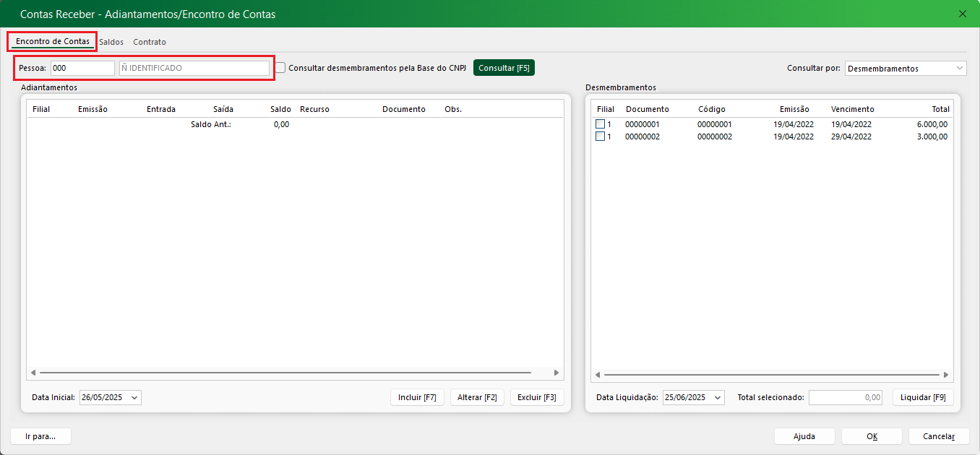Viewport: 980px width, 455px height.
Task: Select the Encontro de Contas tab
Action: click(x=53, y=41)
